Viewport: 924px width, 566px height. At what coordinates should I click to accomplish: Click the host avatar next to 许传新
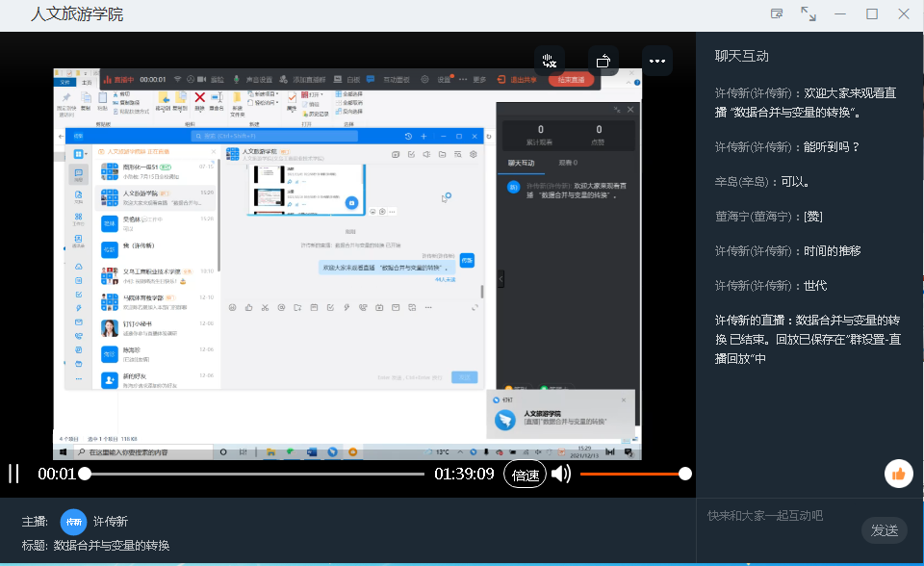[74, 522]
